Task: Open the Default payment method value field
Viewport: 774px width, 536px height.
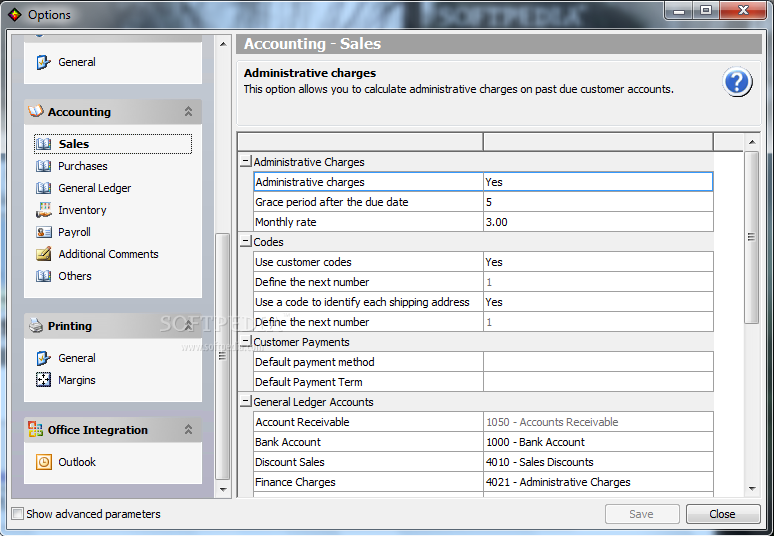Action: coord(598,362)
